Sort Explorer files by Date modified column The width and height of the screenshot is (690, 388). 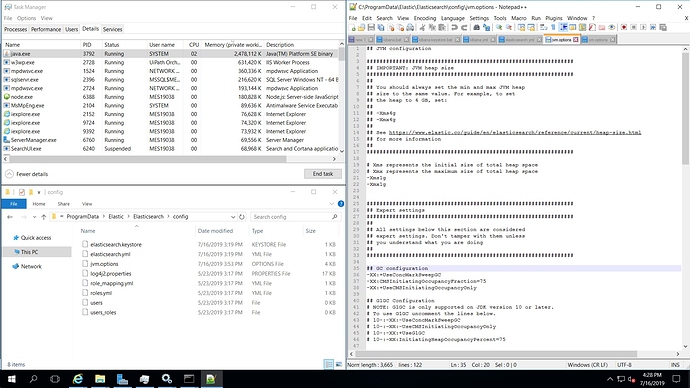click(x=215, y=231)
